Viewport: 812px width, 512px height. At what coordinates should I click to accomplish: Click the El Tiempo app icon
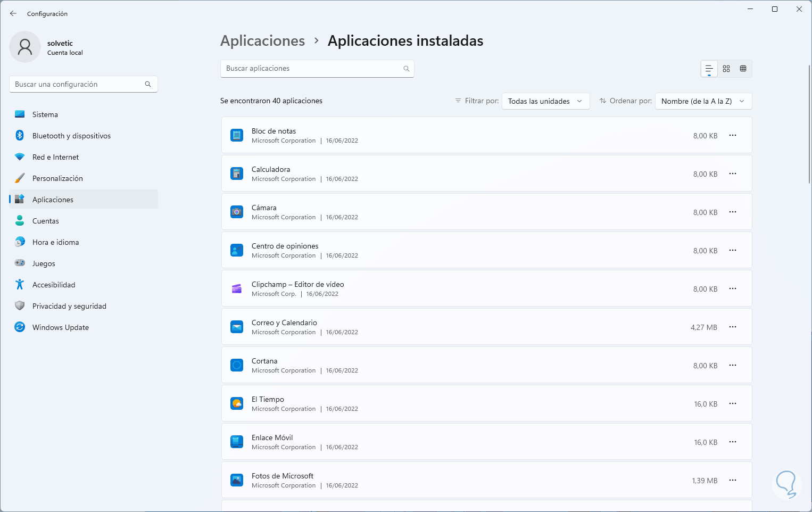237,403
